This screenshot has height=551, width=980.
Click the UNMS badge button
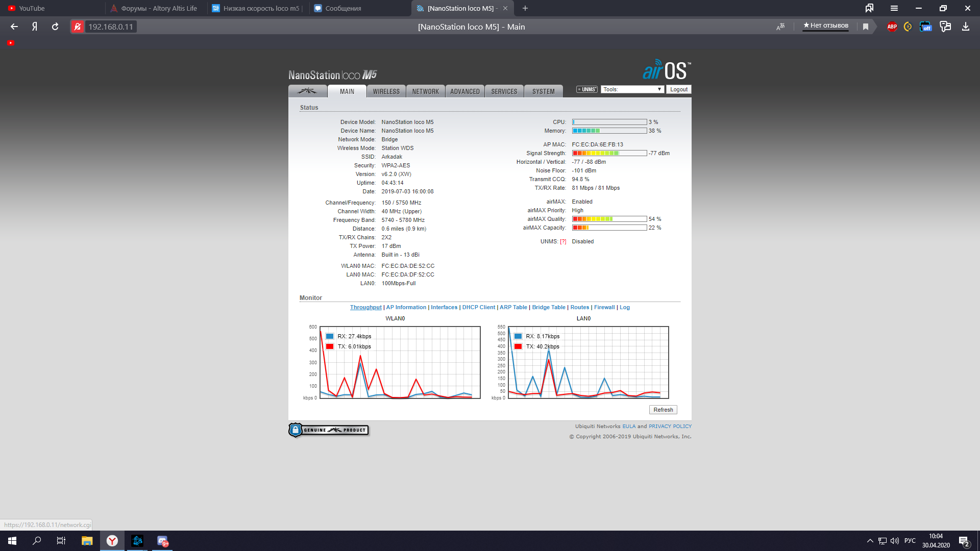tap(587, 89)
